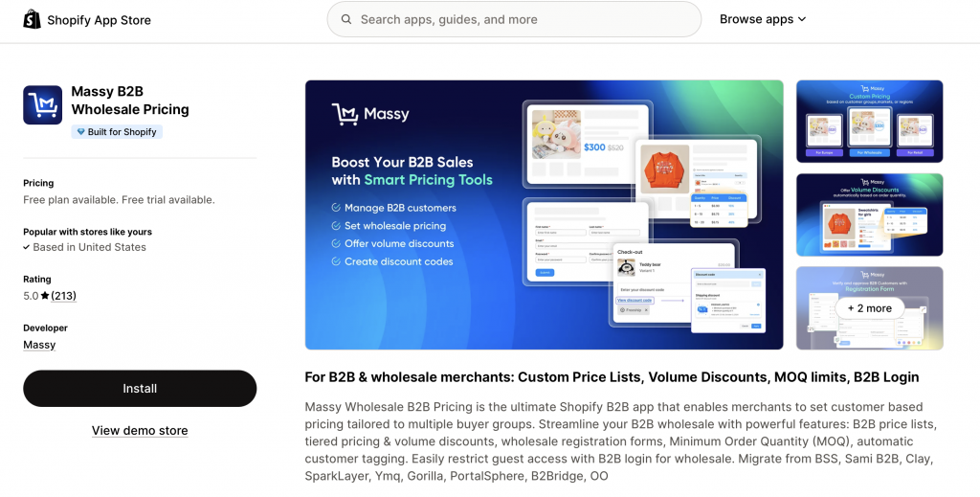Click the Massy B2B app icon
980x497 pixels.
[42, 105]
